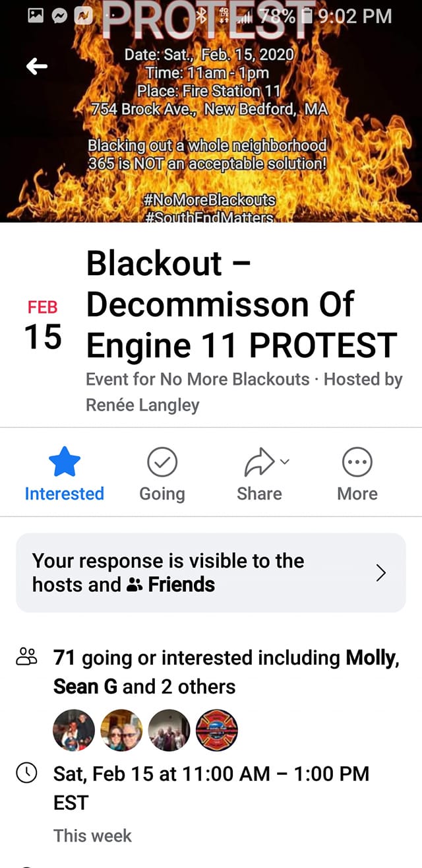Tap the Friends audience icon
The image size is (422, 868).
point(135,585)
